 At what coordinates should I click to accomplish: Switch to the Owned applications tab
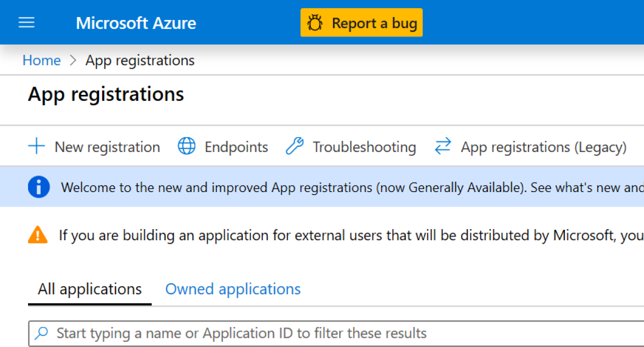pos(233,289)
